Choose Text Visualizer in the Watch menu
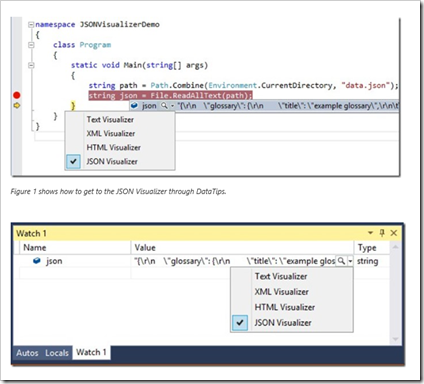 tap(292, 276)
